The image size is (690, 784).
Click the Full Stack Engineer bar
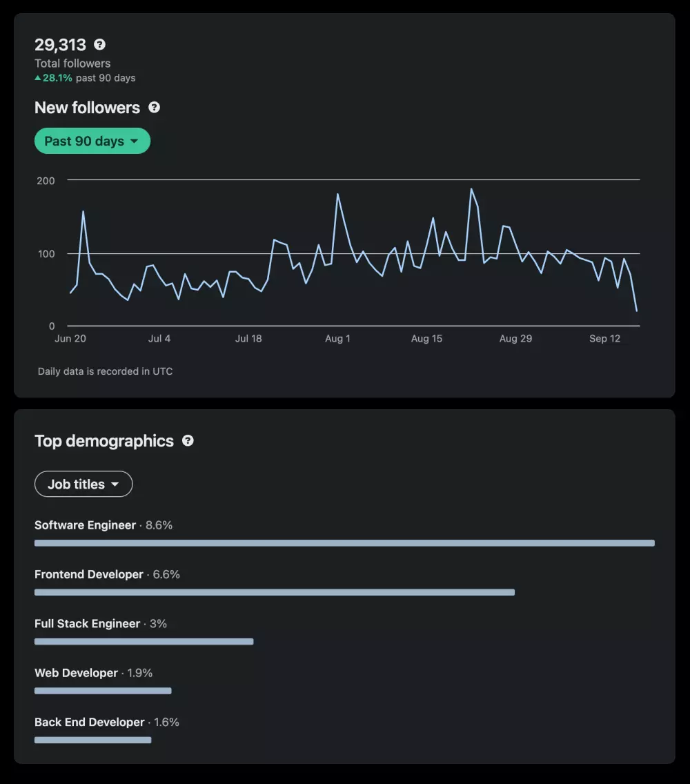pyautogui.click(x=144, y=642)
